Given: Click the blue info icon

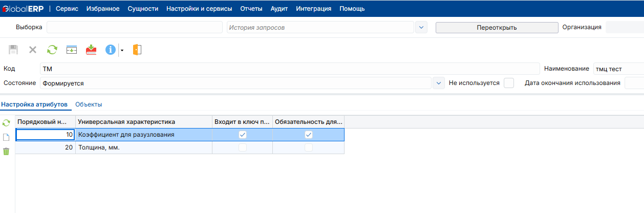Looking at the screenshot, I should point(111,50).
